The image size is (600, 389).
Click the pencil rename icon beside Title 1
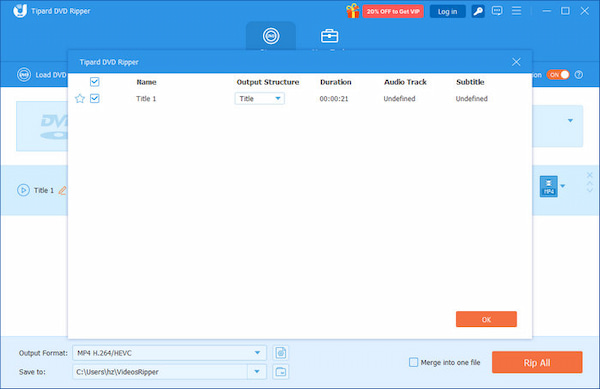pos(62,190)
